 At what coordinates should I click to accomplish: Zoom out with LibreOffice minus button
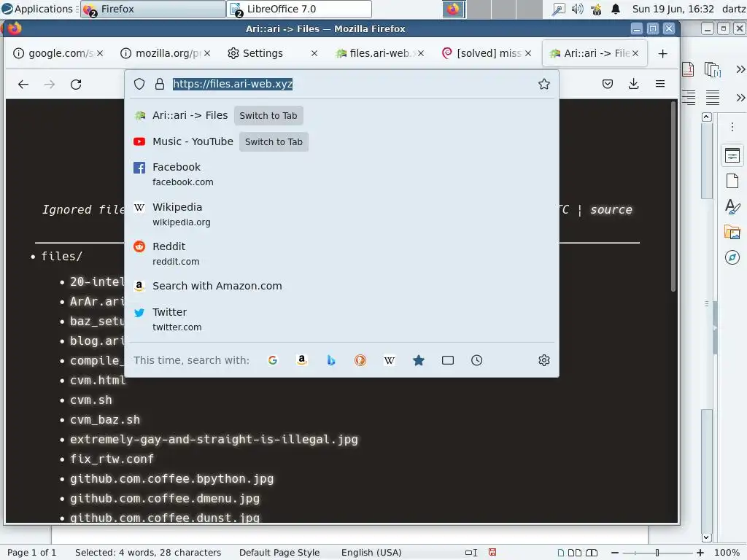click(x=615, y=553)
